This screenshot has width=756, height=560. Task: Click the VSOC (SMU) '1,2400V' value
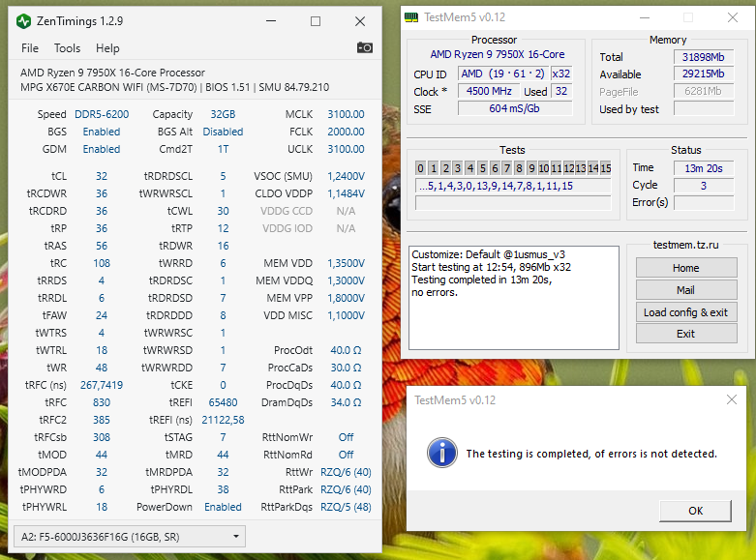[x=346, y=176]
